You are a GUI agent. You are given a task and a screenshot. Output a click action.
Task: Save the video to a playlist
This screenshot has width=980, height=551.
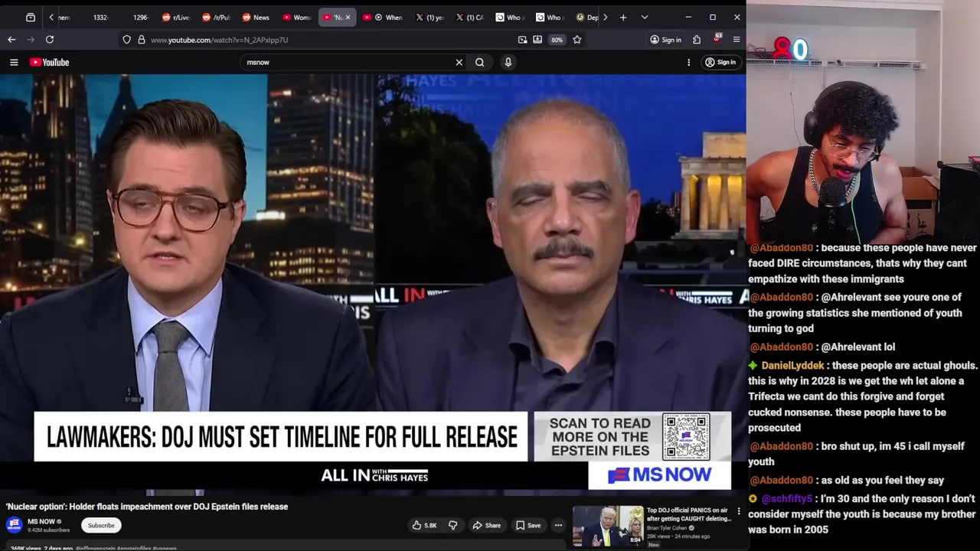click(x=528, y=525)
